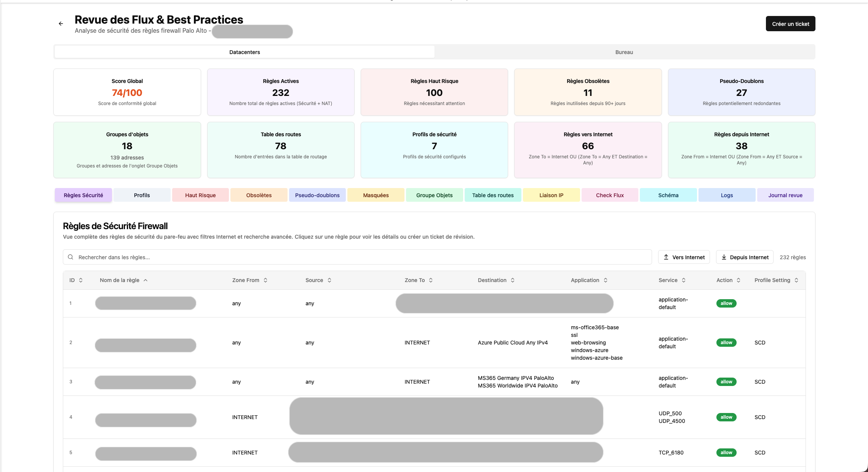Click the allow badge in rule 2

[x=726, y=343]
